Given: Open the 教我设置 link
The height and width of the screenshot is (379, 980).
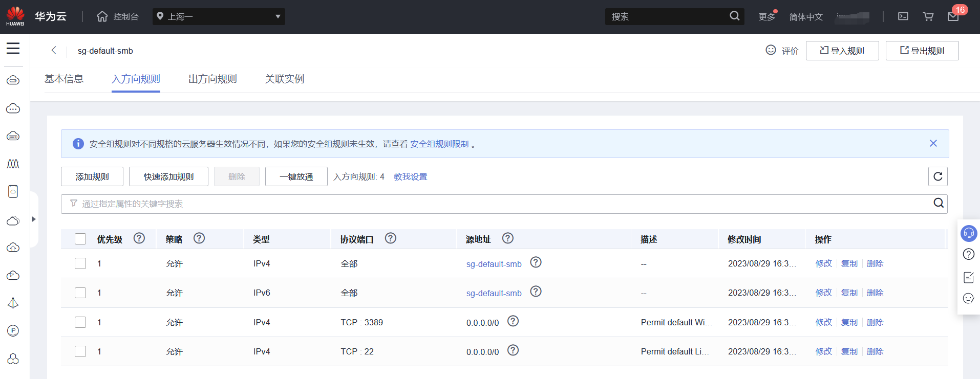Looking at the screenshot, I should click(411, 176).
